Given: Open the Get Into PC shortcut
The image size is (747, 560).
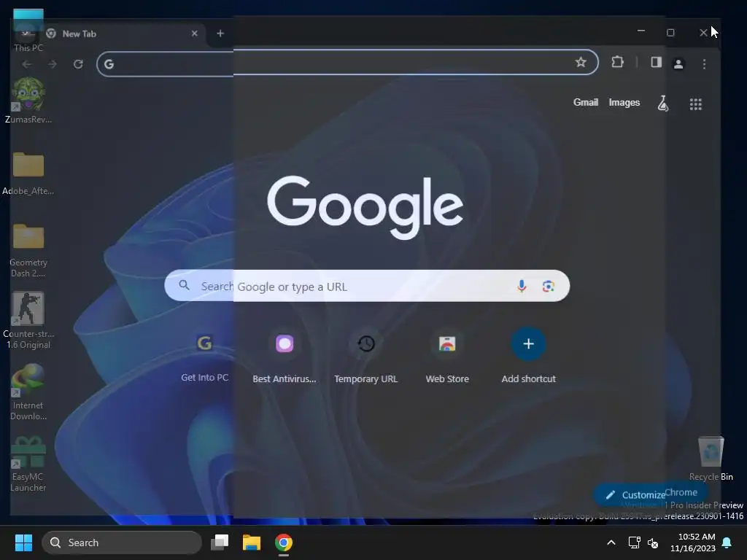Looking at the screenshot, I should tap(204, 356).
